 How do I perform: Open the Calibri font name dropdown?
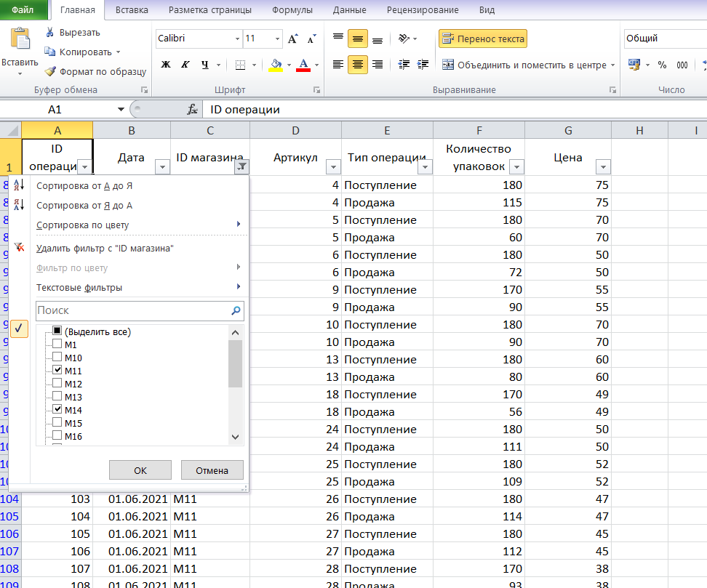click(x=237, y=39)
